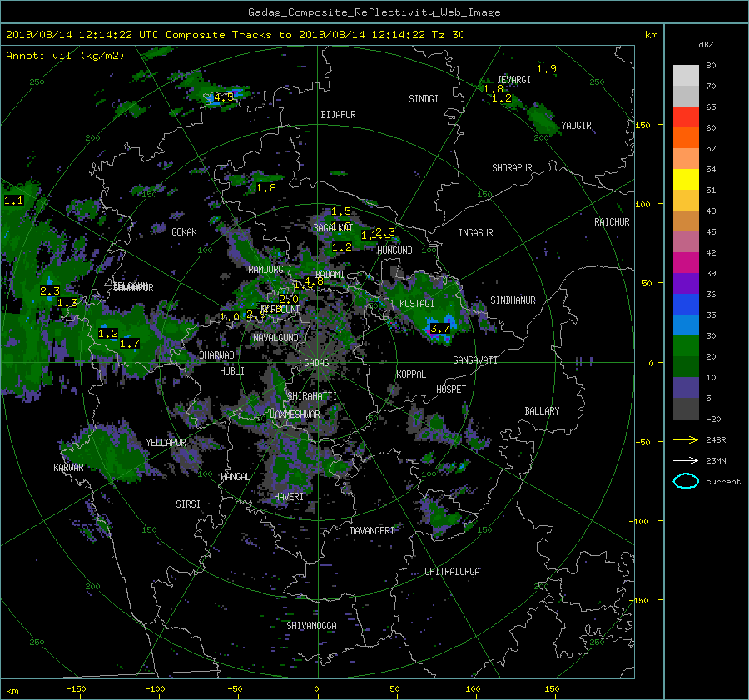Click the YADGIR city label

click(x=576, y=126)
